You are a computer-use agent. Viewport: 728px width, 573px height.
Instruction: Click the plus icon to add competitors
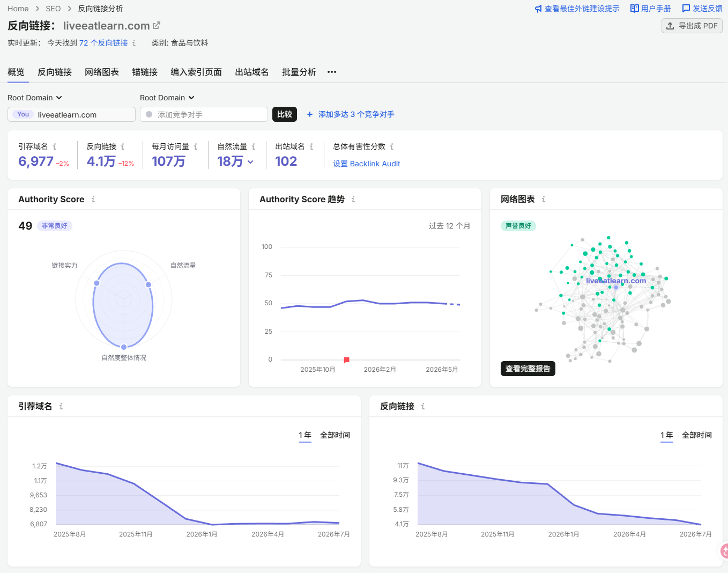(x=310, y=114)
